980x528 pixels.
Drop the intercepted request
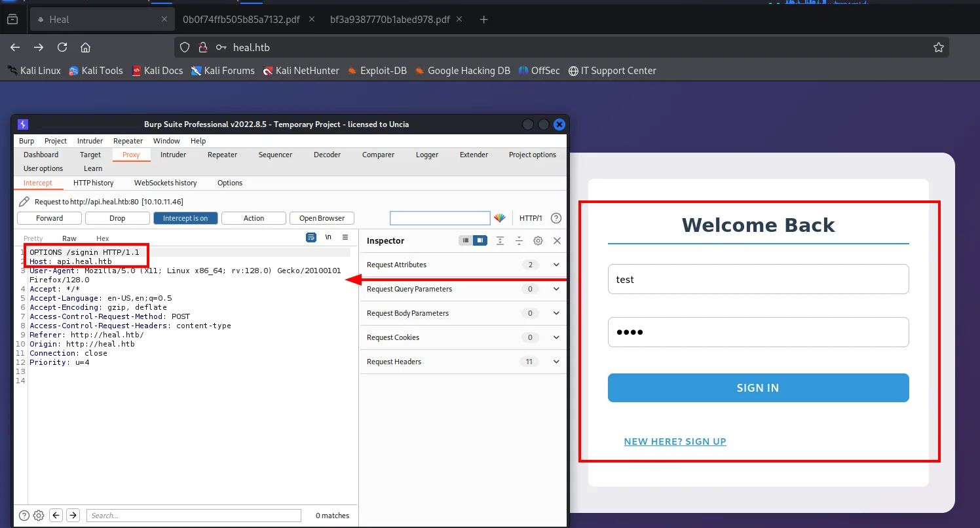(117, 218)
